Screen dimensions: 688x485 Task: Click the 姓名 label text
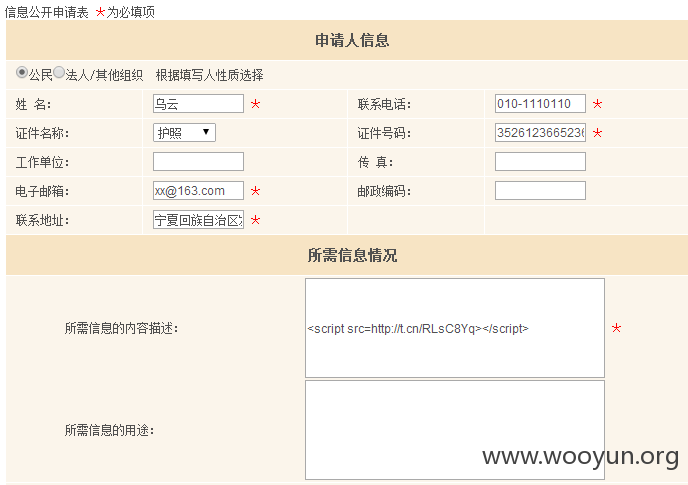point(33,104)
